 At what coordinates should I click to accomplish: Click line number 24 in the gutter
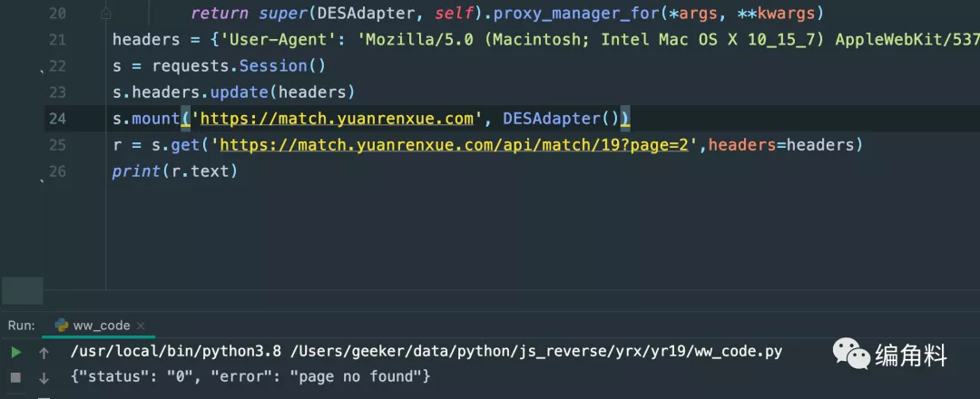click(57, 119)
